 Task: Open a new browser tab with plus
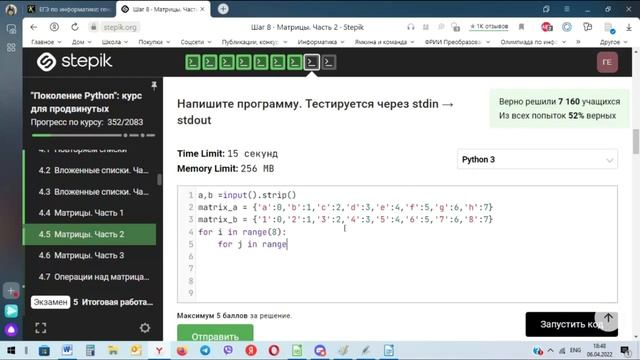point(223,9)
